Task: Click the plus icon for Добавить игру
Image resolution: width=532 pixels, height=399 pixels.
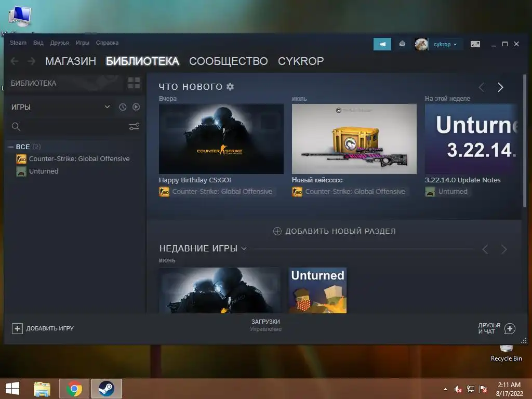Action: [x=17, y=328]
